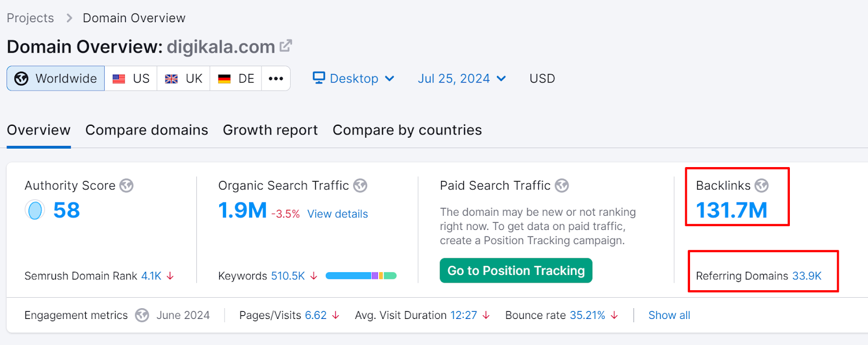This screenshot has width=868, height=345.
Task: Switch database to US
Action: (131, 79)
